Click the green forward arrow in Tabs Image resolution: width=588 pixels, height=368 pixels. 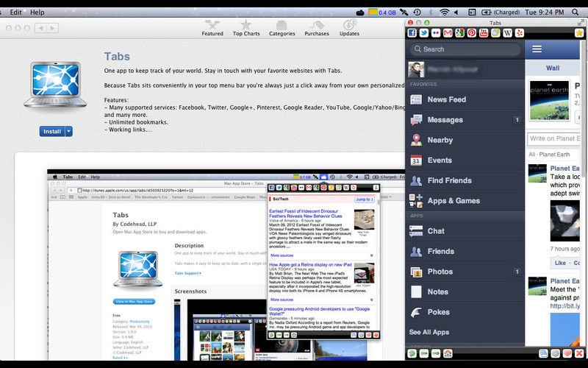(x=436, y=353)
